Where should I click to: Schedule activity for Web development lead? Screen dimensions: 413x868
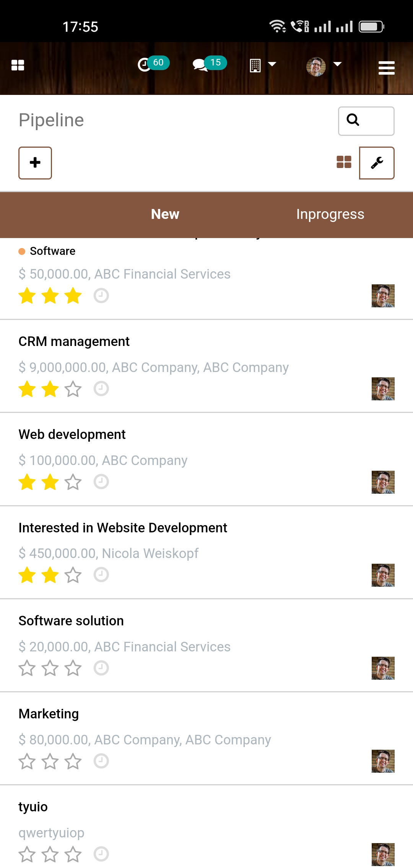[x=101, y=482]
